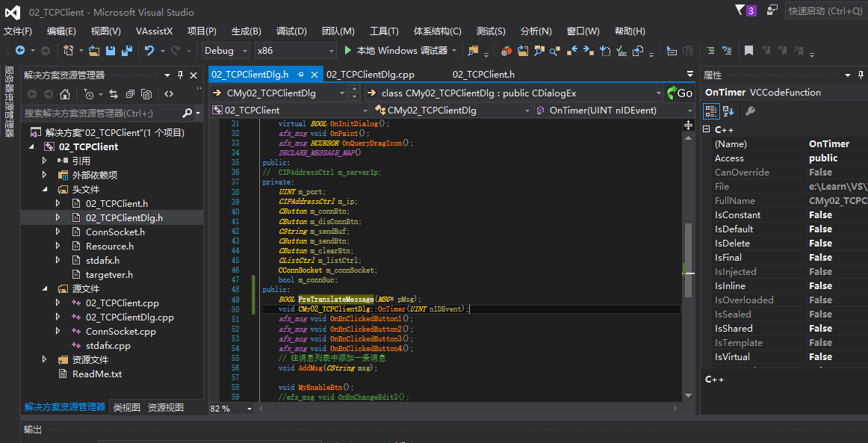Click the green Go button in navigation bar

point(680,93)
